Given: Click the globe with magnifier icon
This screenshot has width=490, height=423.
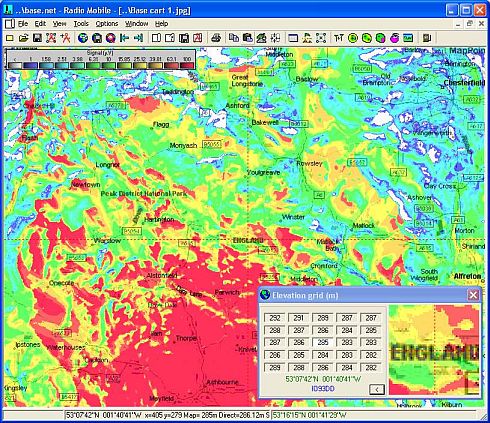Looking at the screenshot, I should [110, 38].
